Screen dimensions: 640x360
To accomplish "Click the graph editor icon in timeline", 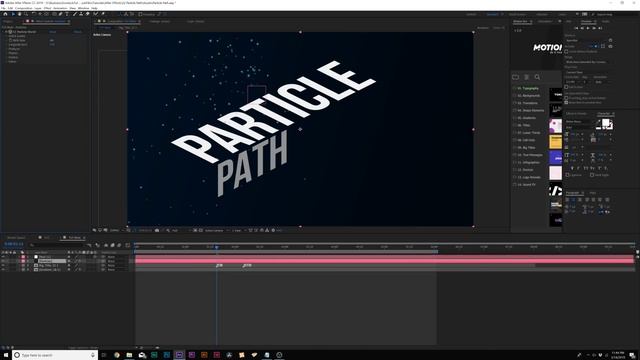I will click(128, 245).
